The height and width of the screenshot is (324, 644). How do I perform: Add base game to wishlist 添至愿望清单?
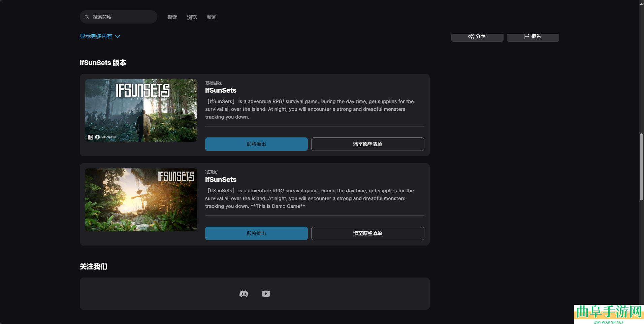367,144
